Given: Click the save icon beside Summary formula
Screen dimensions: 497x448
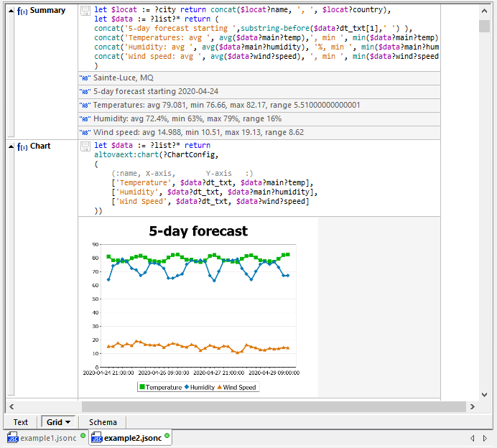Looking at the screenshot, I should point(85,11).
